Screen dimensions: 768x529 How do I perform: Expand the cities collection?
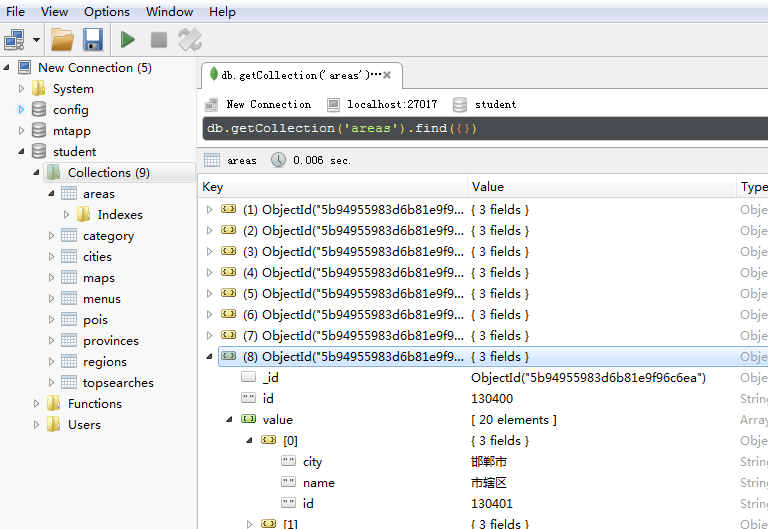pos(51,257)
